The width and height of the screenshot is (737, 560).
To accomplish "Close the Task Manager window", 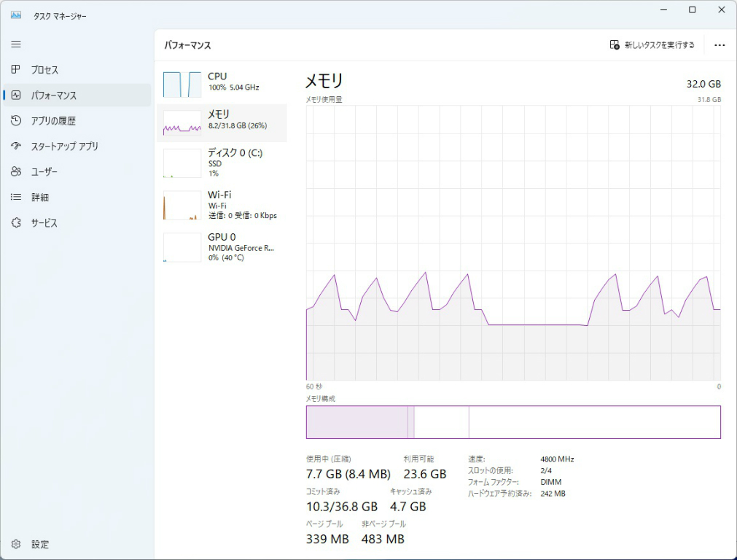I will click(722, 10).
